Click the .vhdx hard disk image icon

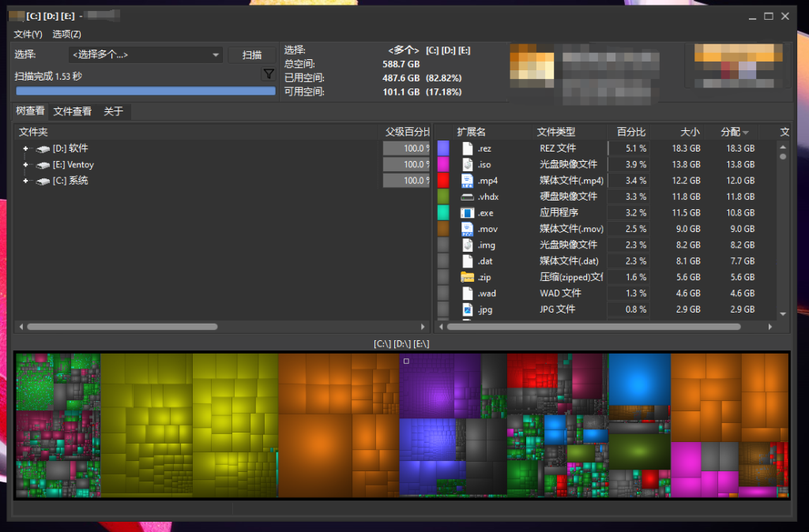467,197
